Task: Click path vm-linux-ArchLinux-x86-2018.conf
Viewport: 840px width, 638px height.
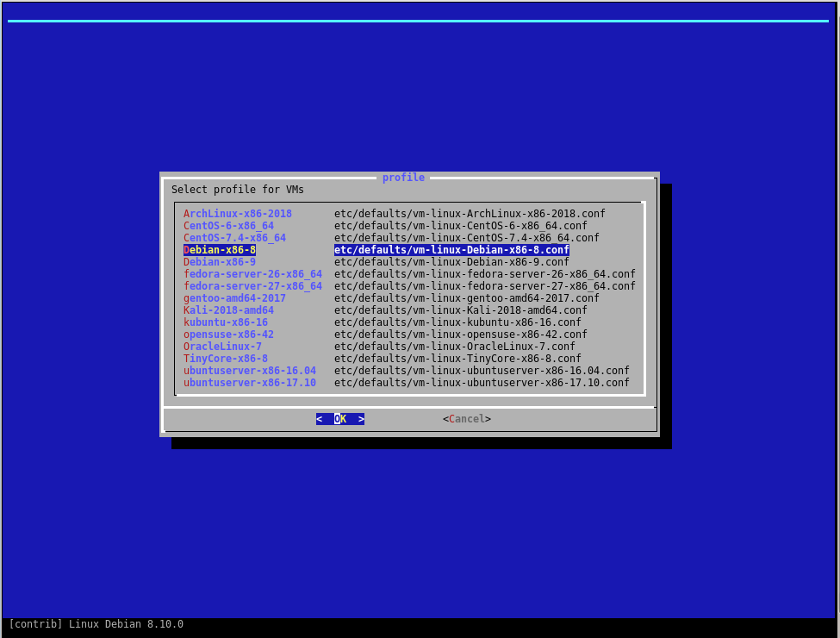Action: (x=470, y=213)
